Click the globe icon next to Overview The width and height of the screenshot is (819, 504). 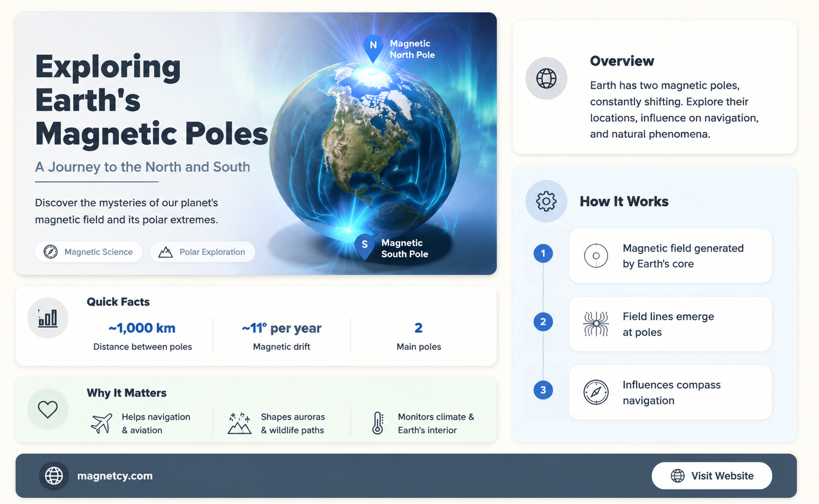pos(547,78)
